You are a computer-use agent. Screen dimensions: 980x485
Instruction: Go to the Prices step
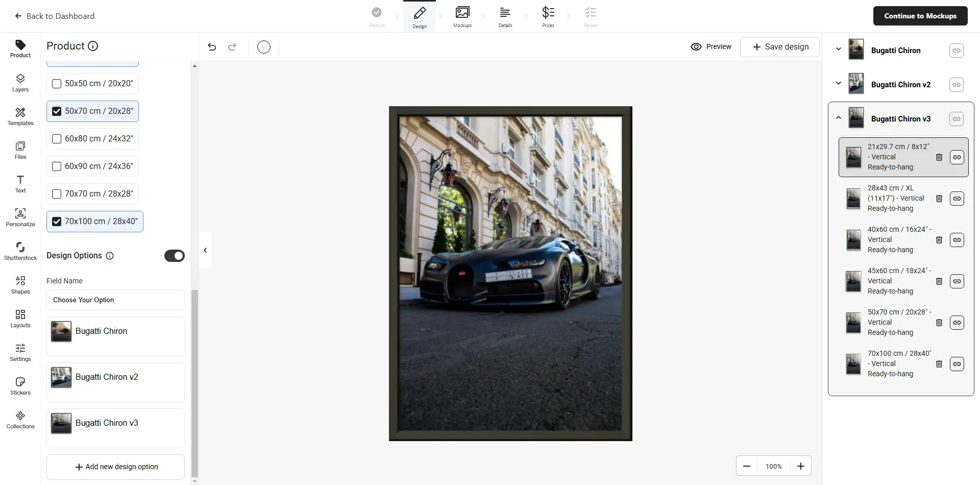[x=548, y=16]
